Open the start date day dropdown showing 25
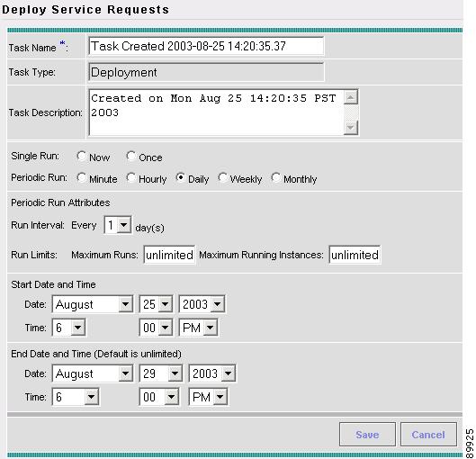The height and width of the screenshot is (459, 476). click(x=156, y=304)
